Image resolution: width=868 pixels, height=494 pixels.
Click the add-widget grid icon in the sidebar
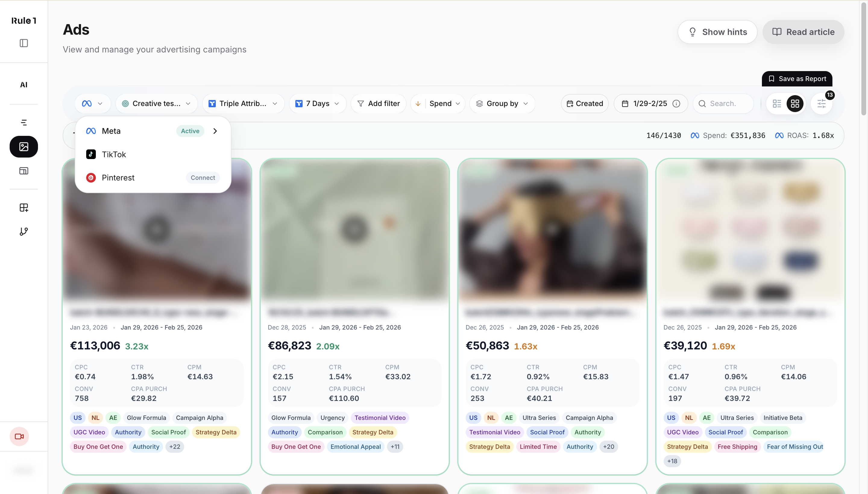coord(24,208)
